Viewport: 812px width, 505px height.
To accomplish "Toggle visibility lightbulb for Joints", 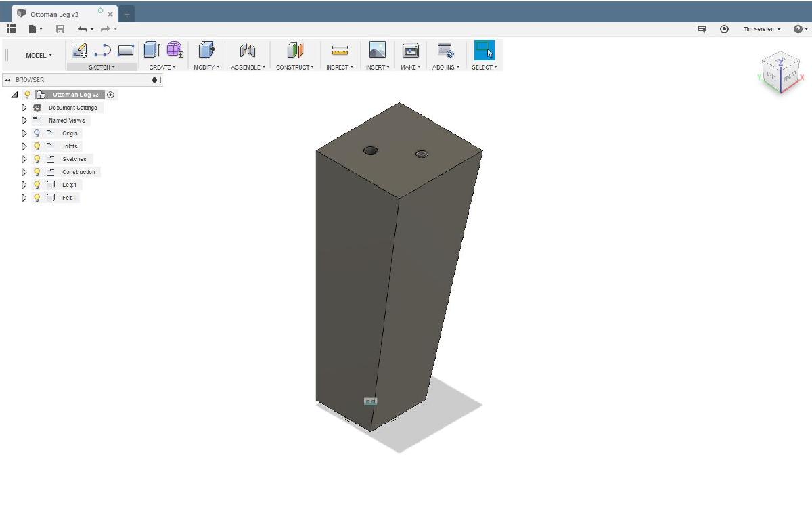I will tap(37, 146).
